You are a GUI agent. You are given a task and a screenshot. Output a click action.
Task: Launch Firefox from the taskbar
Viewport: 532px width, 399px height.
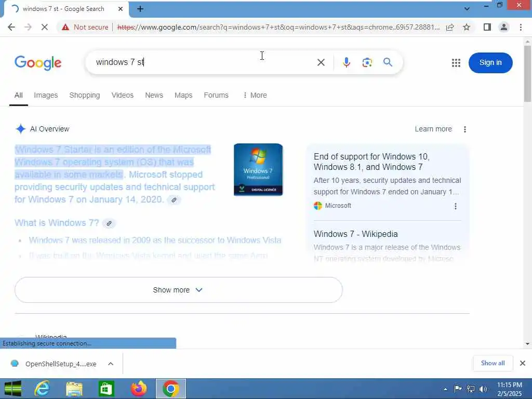coord(138,389)
